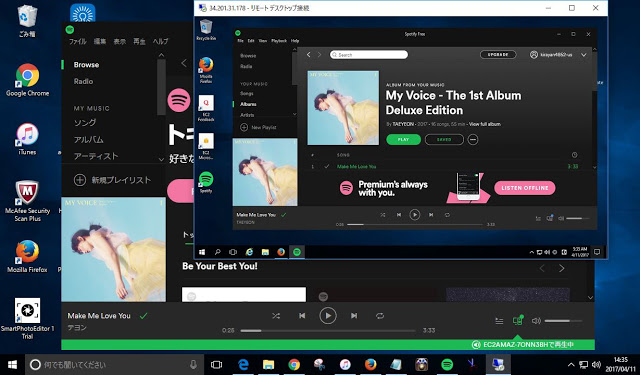640x375 pixels.
Task: Open Edit menu in remote Spotify
Action: click(251, 41)
